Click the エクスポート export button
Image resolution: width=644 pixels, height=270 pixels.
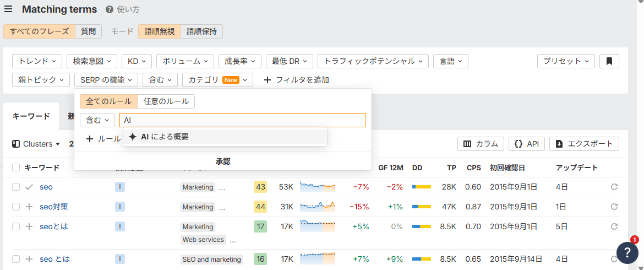[584, 144]
